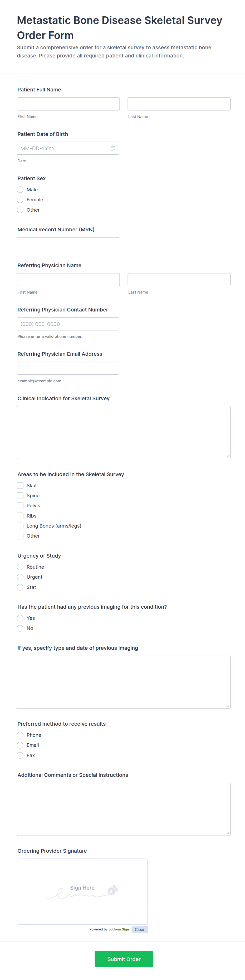This screenshot has width=245, height=980.
Task: Select Routine urgency option
Action: coord(20,567)
